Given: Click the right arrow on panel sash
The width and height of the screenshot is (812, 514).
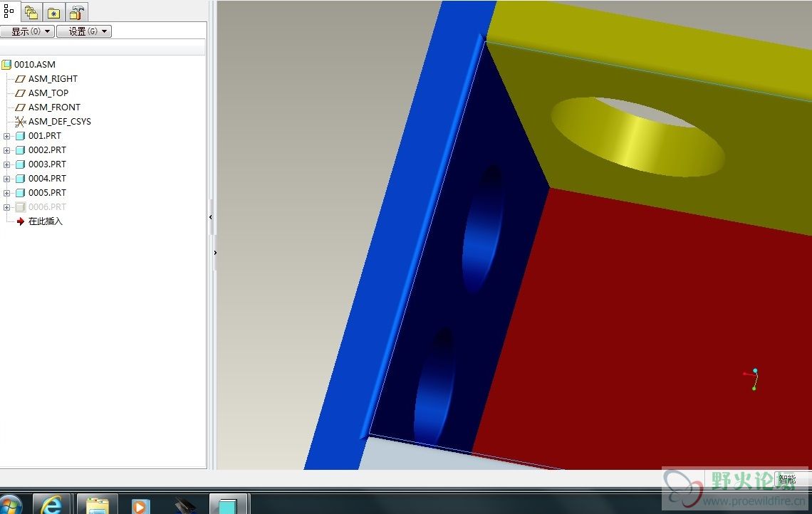Looking at the screenshot, I should click(x=215, y=253).
